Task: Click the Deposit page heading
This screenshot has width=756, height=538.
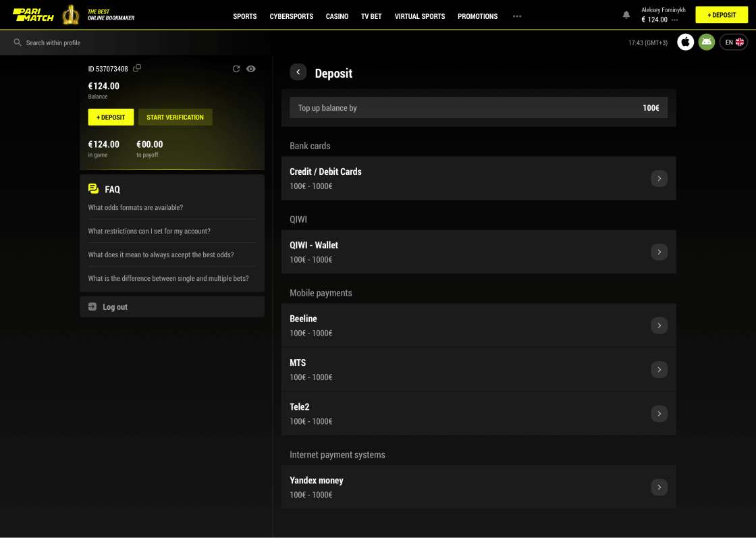Action: [333, 74]
